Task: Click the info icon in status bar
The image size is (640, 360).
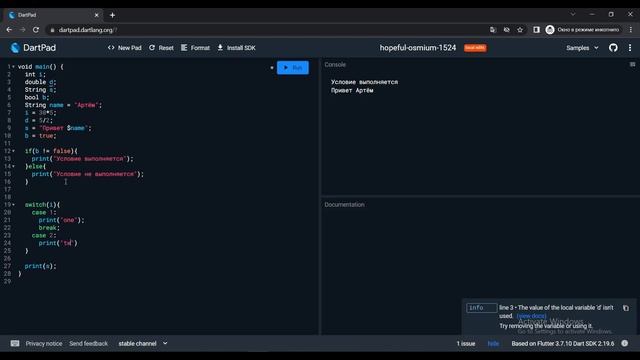Action: [x=624, y=343]
